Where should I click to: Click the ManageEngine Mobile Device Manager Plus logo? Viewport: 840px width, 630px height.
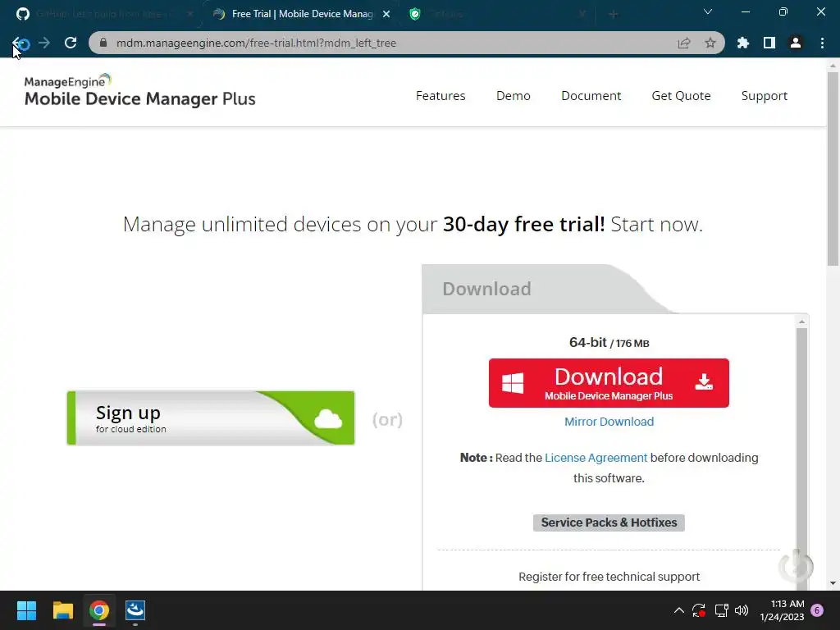click(x=139, y=90)
